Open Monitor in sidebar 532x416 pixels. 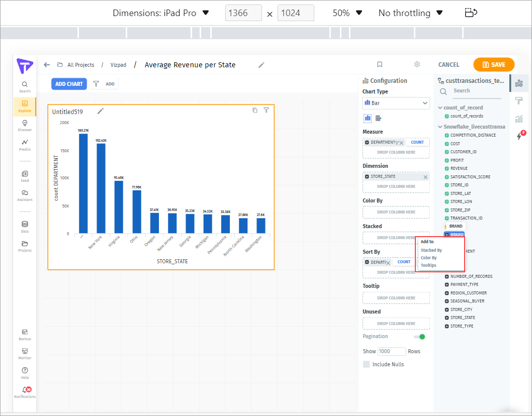(x=25, y=354)
